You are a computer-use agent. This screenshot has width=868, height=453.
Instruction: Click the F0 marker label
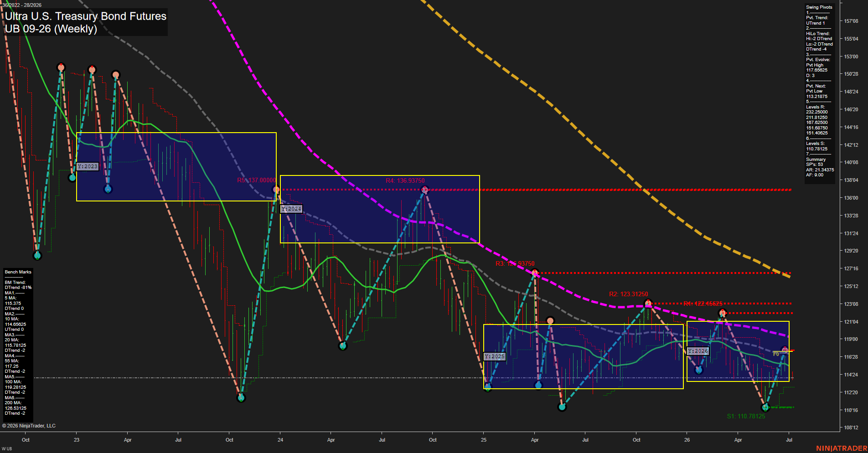(776, 354)
